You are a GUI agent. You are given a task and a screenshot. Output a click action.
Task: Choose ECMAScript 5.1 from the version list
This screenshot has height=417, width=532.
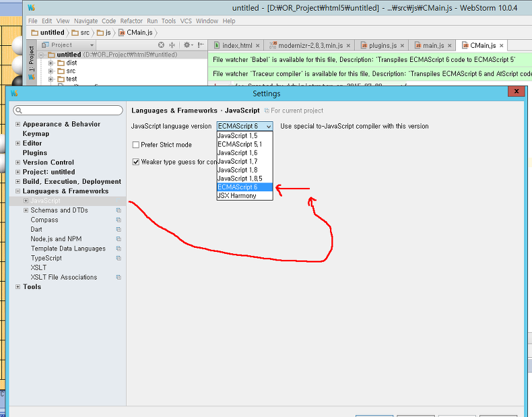[244, 144]
